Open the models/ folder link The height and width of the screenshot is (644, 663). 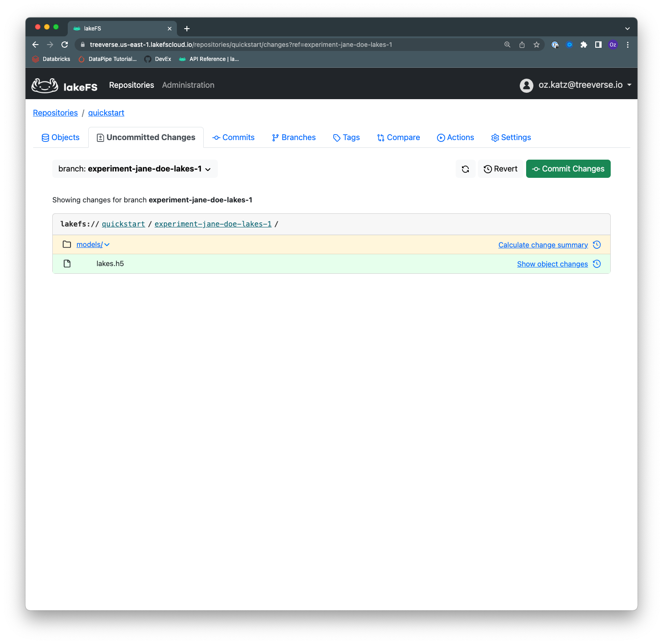(90, 245)
